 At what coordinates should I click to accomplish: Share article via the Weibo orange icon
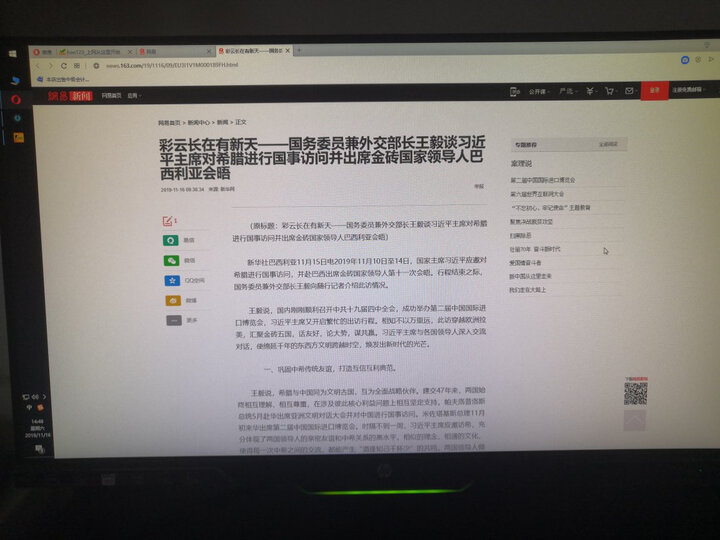pyautogui.click(x=173, y=300)
